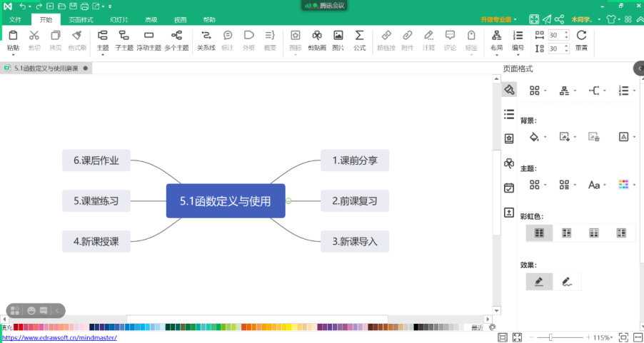Select first rainbow color mode

(539, 233)
